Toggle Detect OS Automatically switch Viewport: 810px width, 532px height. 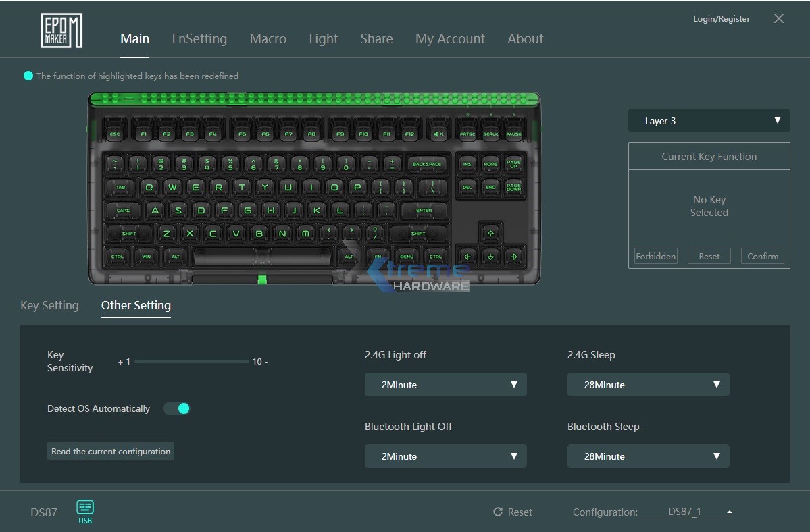177,408
